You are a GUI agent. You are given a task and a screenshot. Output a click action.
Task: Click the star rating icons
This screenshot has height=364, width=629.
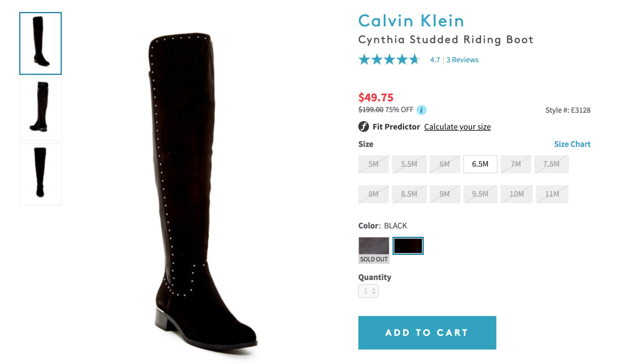(389, 59)
